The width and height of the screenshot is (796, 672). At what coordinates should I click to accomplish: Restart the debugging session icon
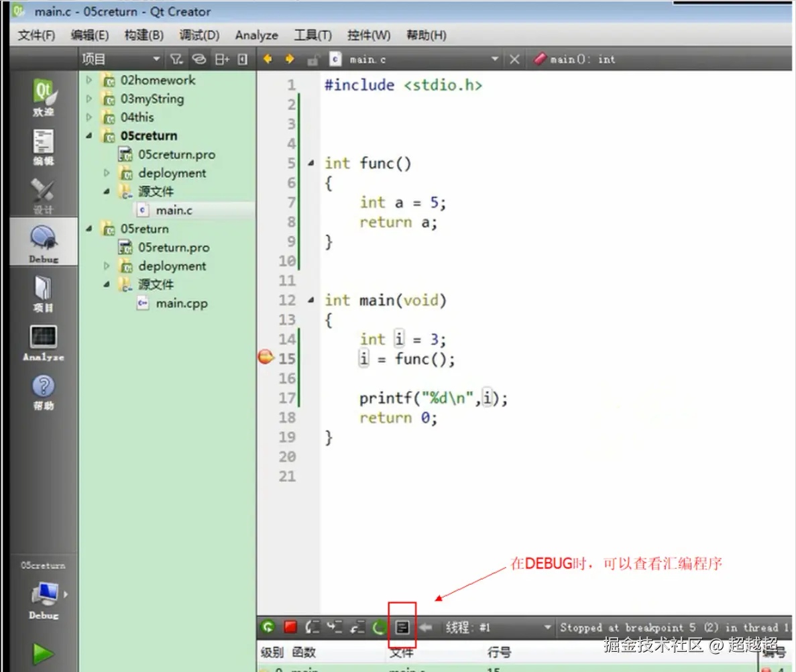pos(379,627)
